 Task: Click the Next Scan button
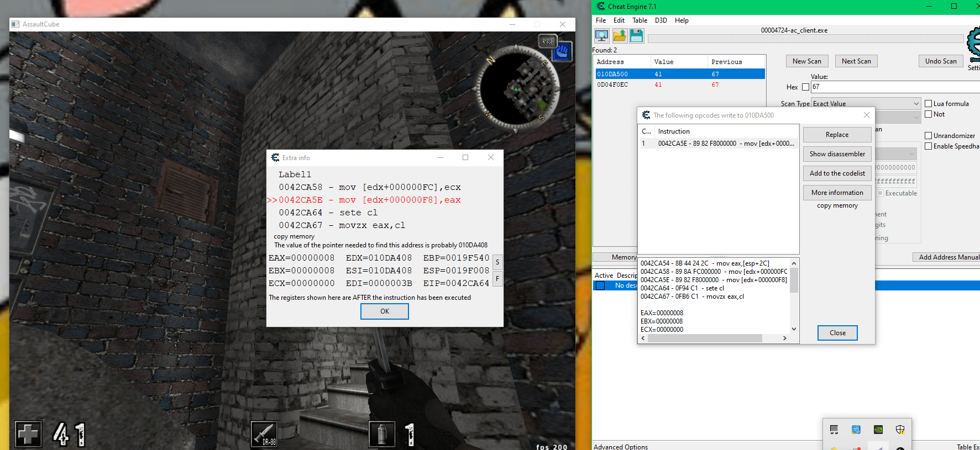click(x=856, y=61)
